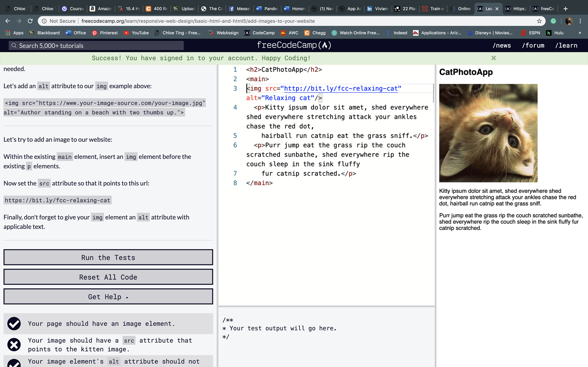The height and width of the screenshot is (367, 588).
Task: Click the checkmark beside the image element test
Action: tap(14, 324)
